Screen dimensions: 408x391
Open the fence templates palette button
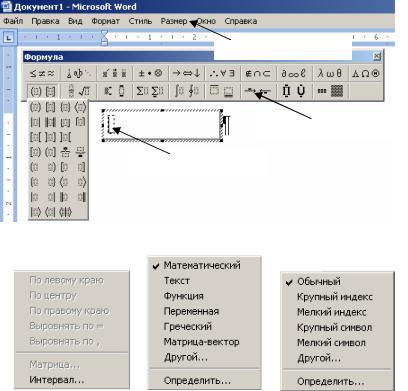42,91
